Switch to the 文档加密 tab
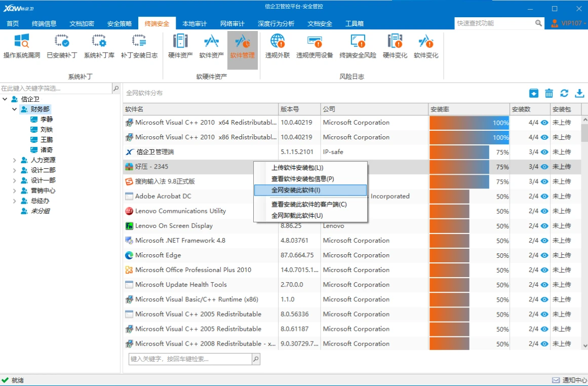The image size is (588, 386). pos(82,24)
